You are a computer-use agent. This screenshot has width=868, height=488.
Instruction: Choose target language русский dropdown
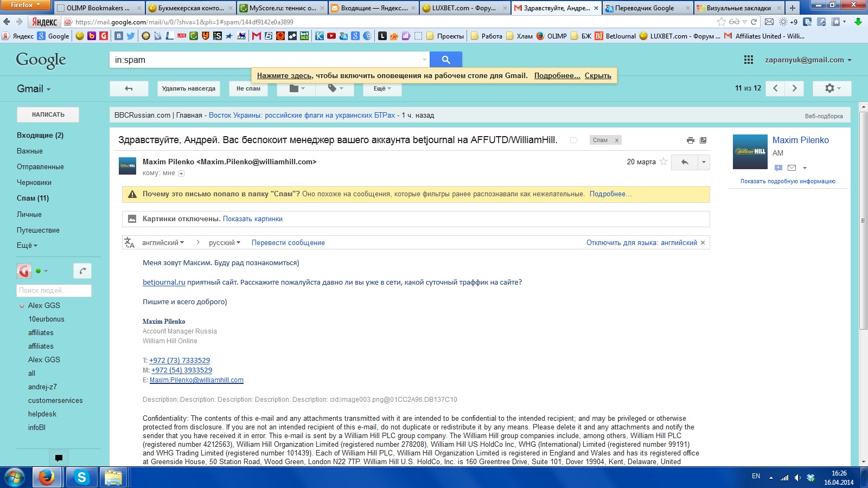click(x=225, y=243)
